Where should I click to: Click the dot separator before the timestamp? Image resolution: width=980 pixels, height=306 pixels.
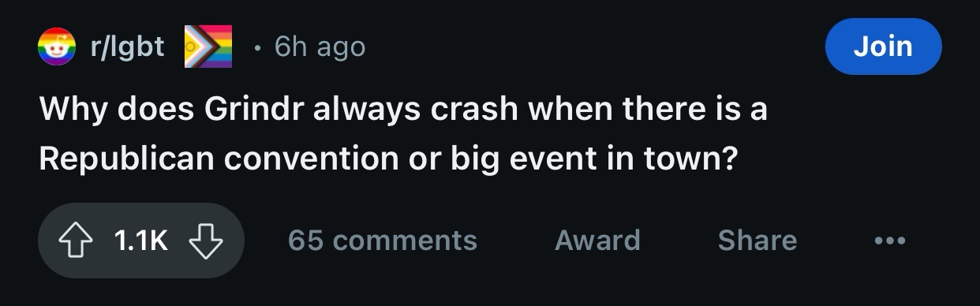pos(256,48)
